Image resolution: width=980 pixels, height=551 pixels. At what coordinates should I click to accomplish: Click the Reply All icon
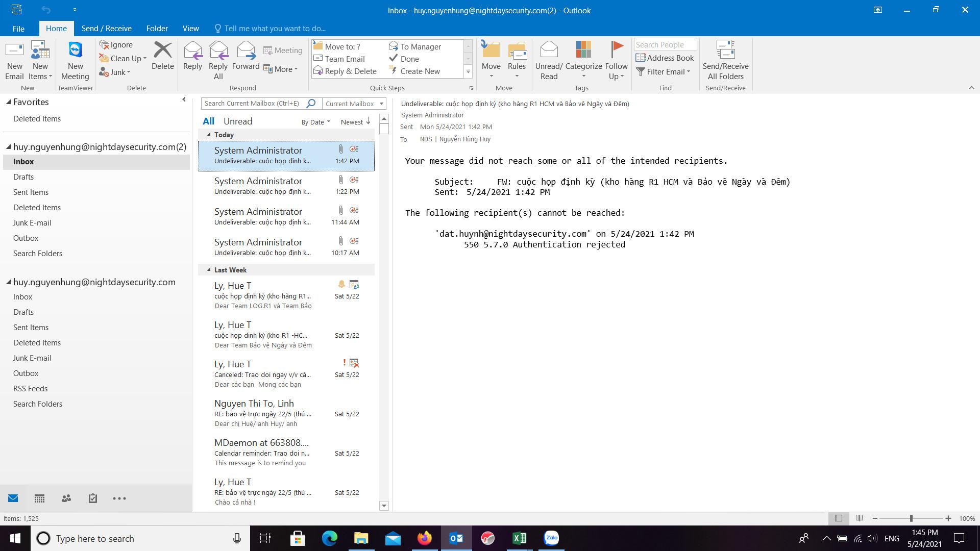point(218,60)
